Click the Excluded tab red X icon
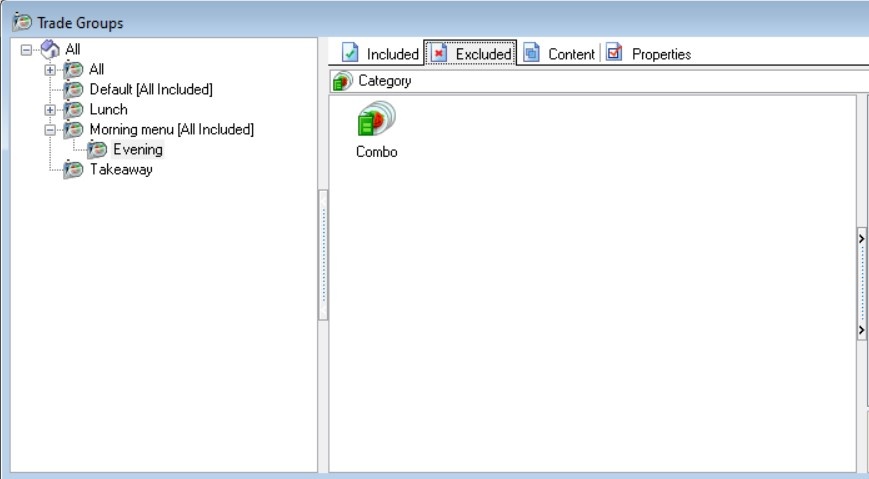The width and height of the screenshot is (869, 479). (439, 53)
